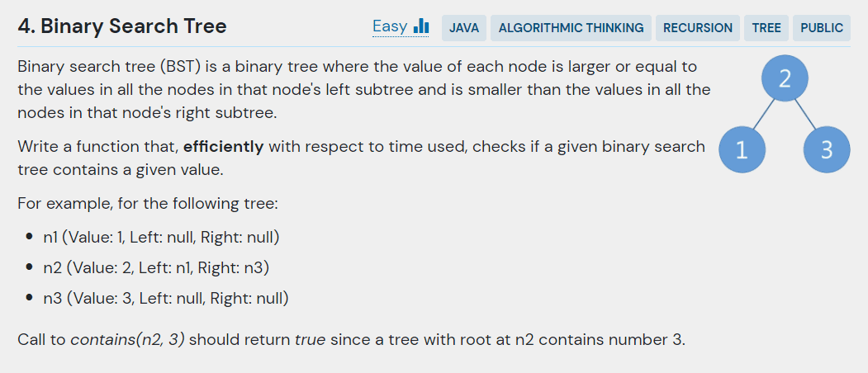
Task: Click the TREE tag
Action: [x=766, y=27]
